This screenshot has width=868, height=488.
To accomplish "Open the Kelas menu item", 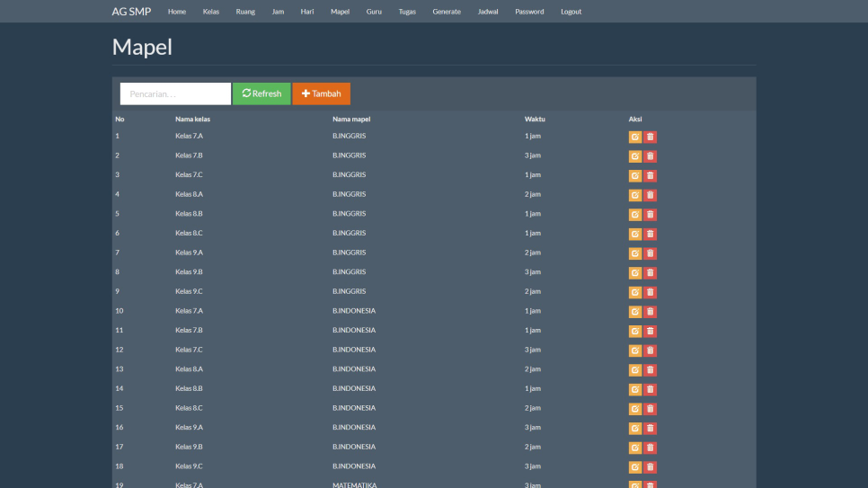I will [x=211, y=12].
